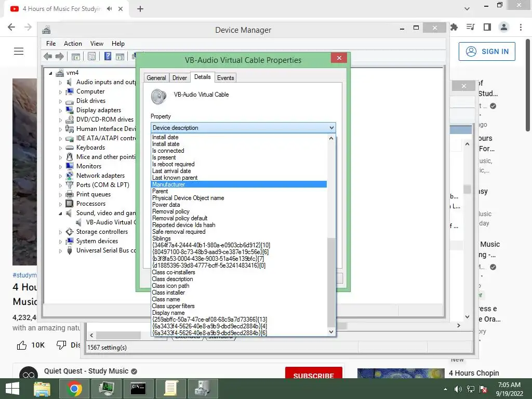
Task: Click the property list scroll-down arrow
Action: click(x=331, y=332)
